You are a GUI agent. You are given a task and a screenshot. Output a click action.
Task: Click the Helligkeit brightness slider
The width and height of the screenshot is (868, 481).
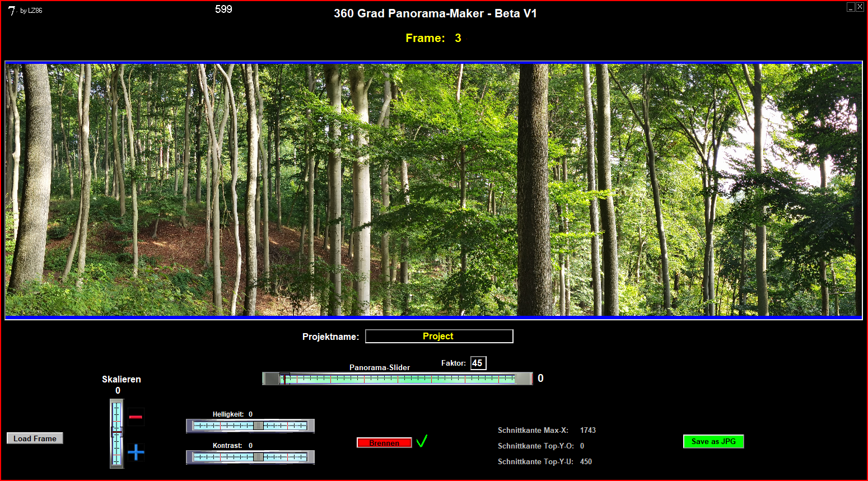[250, 426]
